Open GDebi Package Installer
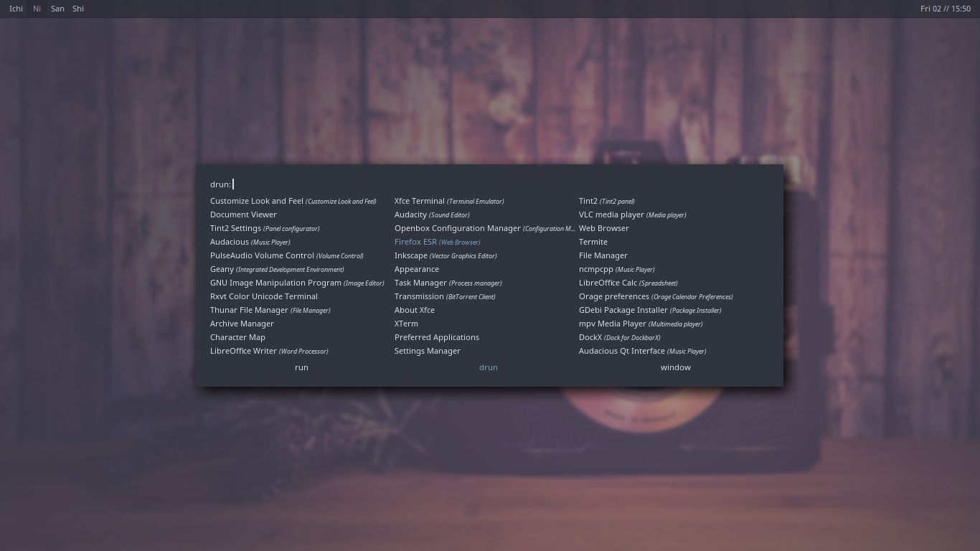This screenshot has height=551, width=980. (x=623, y=310)
